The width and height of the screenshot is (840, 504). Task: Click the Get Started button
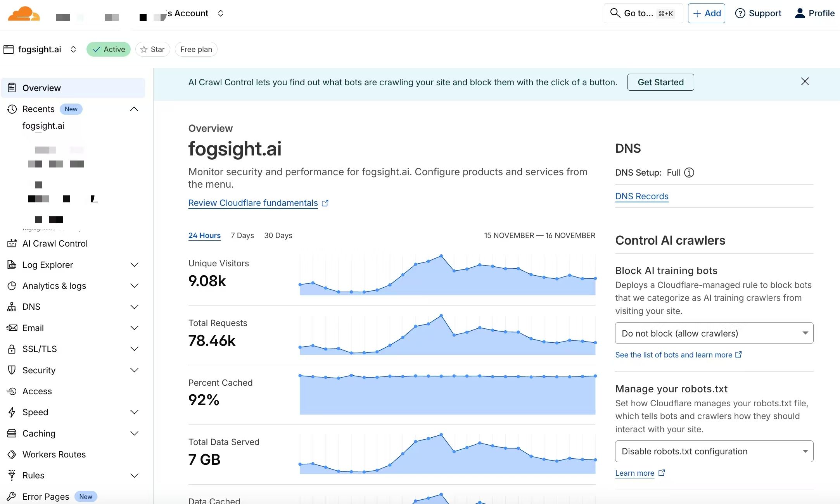point(660,82)
